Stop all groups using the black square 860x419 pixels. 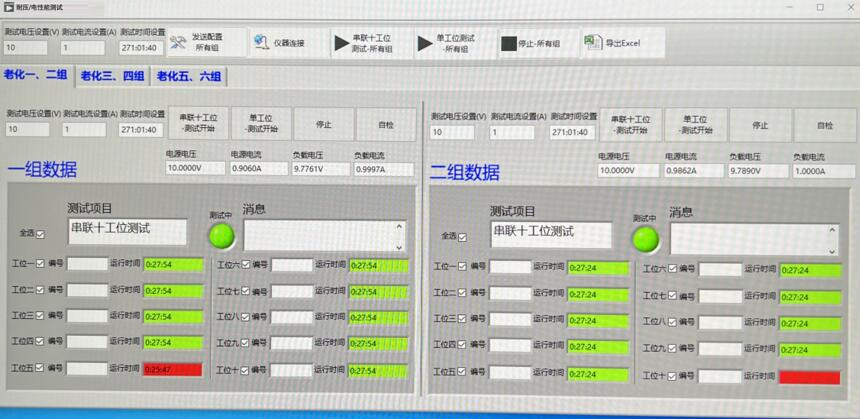(509, 44)
